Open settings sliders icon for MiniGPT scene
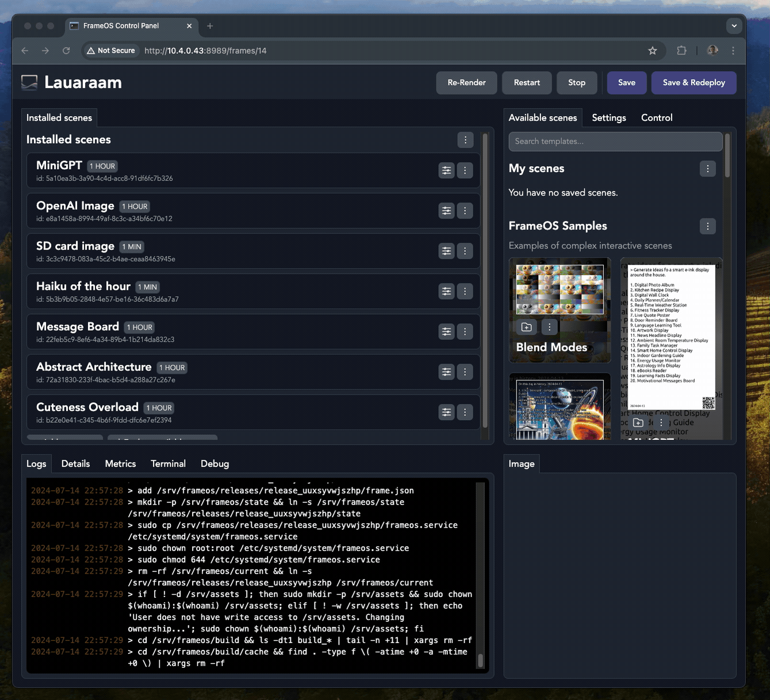This screenshot has height=700, width=770. click(x=446, y=170)
